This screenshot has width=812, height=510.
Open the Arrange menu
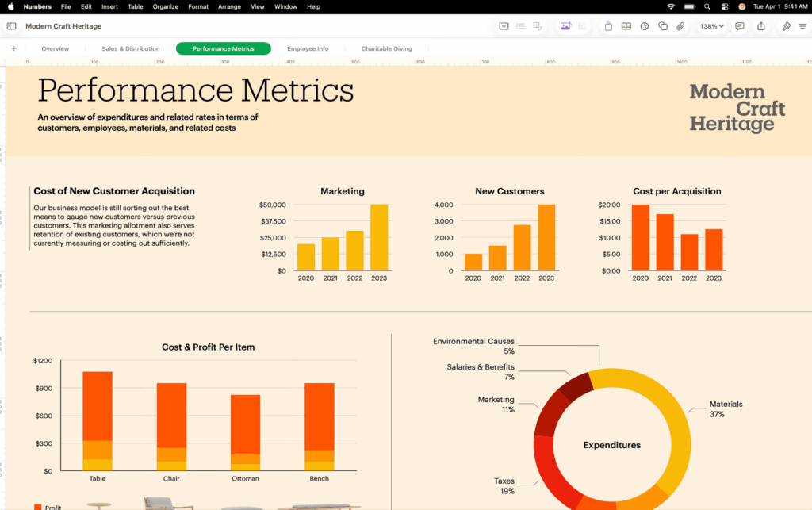point(229,6)
